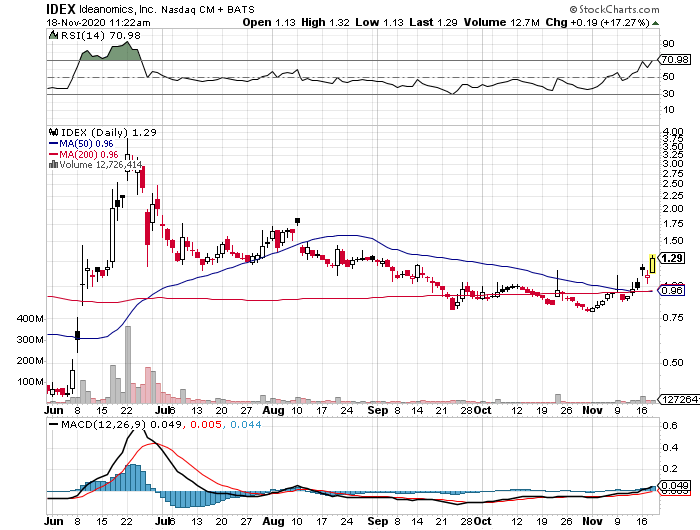Click the RSI axis label 30
The height and width of the screenshot is (530, 700).
pos(668,93)
